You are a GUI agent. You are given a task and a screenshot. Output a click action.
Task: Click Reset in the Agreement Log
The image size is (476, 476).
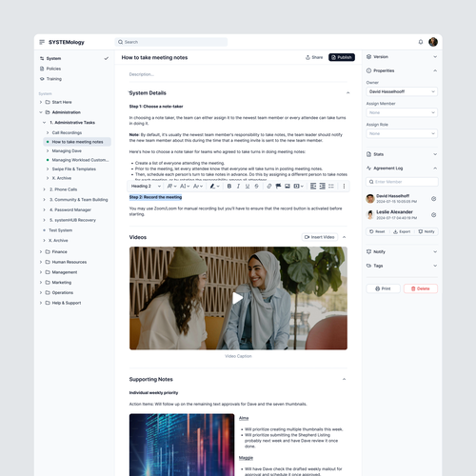pos(377,231)
